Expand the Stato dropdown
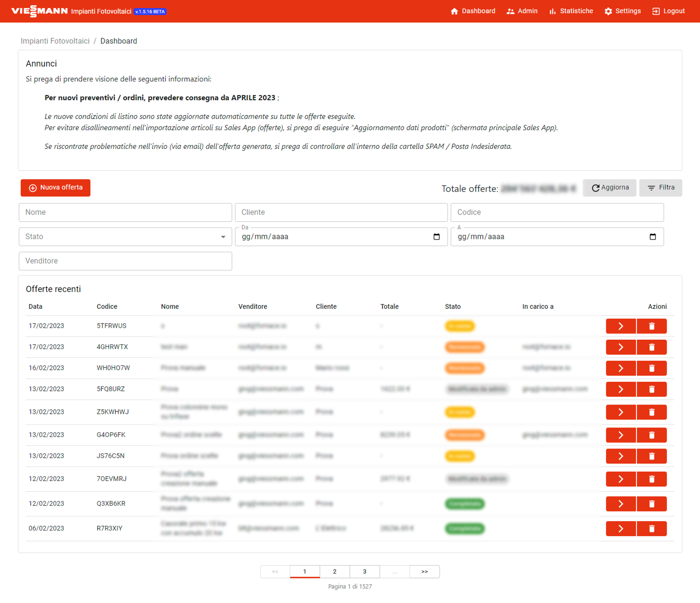Screen dimensions: 700x603 pyautogui.click(x=125, y=237)
